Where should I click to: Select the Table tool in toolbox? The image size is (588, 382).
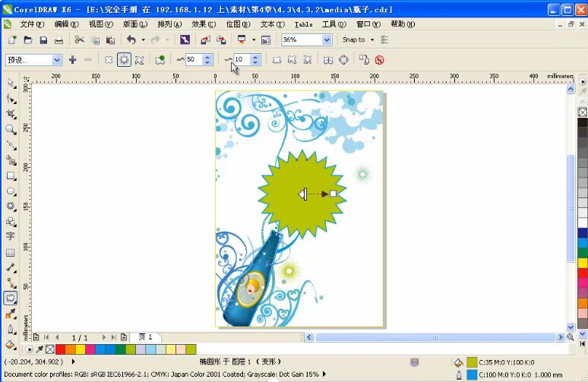pos(11,253)
